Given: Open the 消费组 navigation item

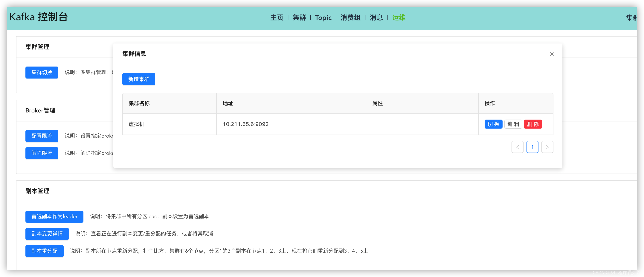Looking at the screenshot, I should 350,18.
